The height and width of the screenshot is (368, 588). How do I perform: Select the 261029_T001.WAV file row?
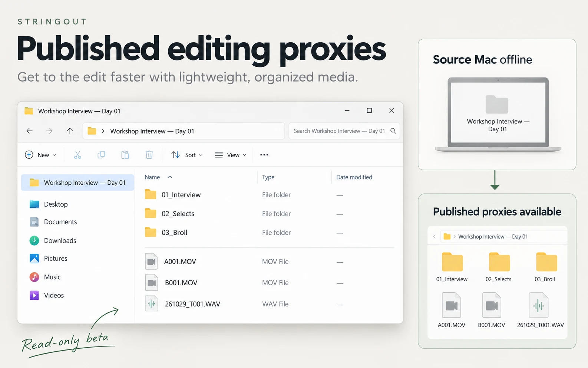coord(269,304)
